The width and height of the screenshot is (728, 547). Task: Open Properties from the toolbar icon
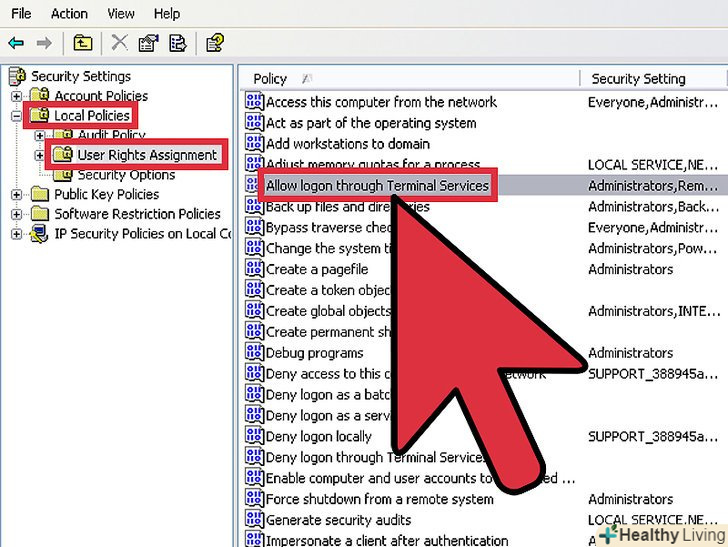pyautogui.click(x=149, y=43)
